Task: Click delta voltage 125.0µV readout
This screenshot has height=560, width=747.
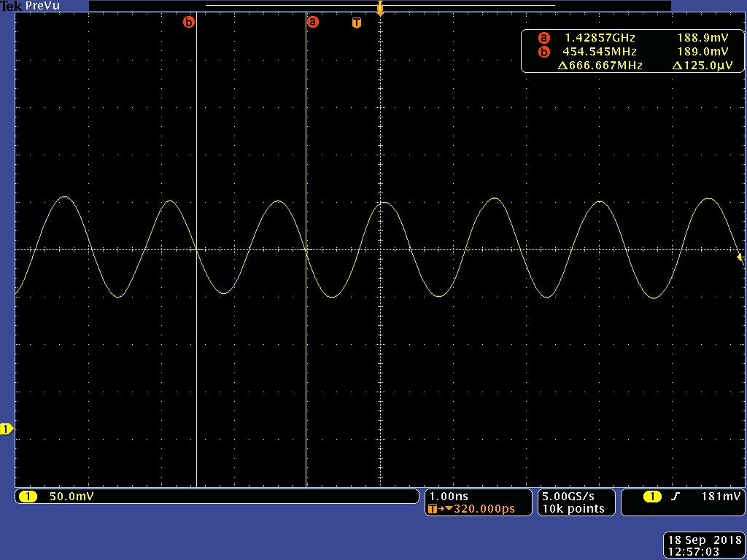Action: click(703, 66)
